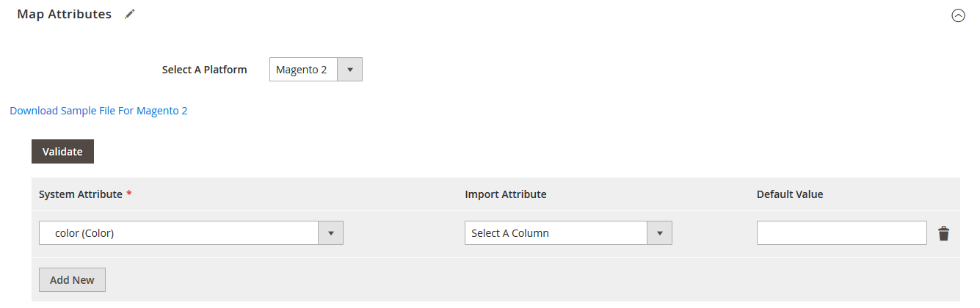Click the color (Color) selected value text
The image size is (980, 308).
click(84, 233)
